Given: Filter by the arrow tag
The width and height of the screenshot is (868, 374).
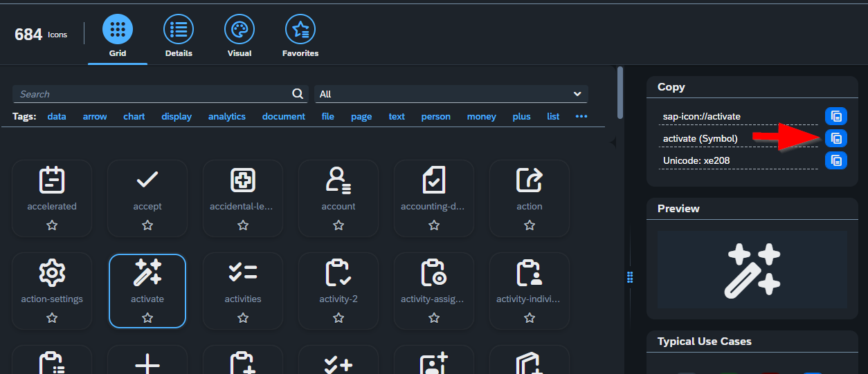Looking at the screenshot, I should (x=95, y=116).
